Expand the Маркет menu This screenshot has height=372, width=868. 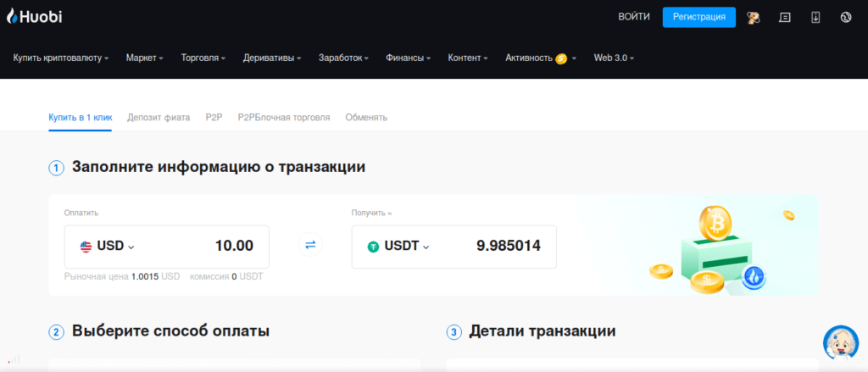[x=144, y=58]
